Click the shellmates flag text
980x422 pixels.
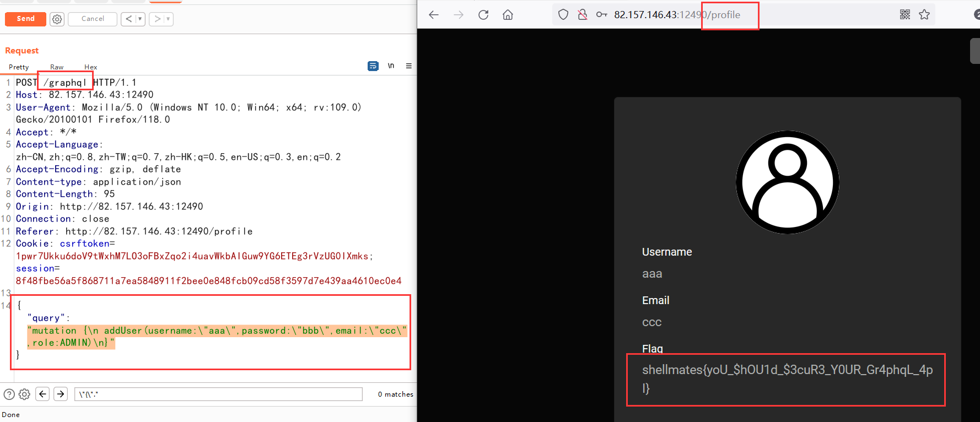787,379
